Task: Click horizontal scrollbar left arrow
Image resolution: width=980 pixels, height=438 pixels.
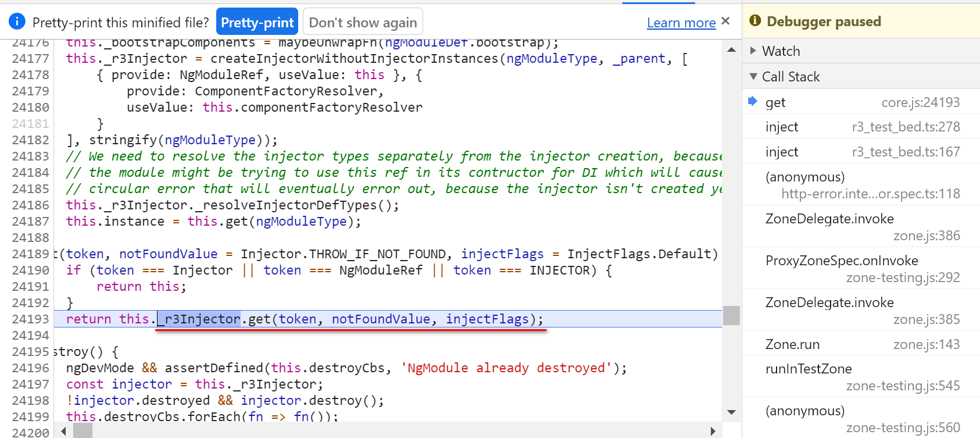Action: (63, 431)
